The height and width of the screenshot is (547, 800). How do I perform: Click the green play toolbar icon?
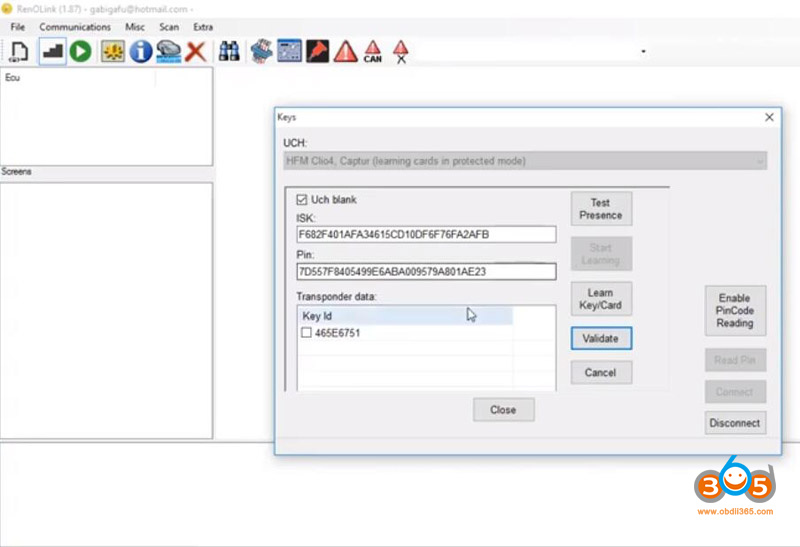click(x=80, y=50)
